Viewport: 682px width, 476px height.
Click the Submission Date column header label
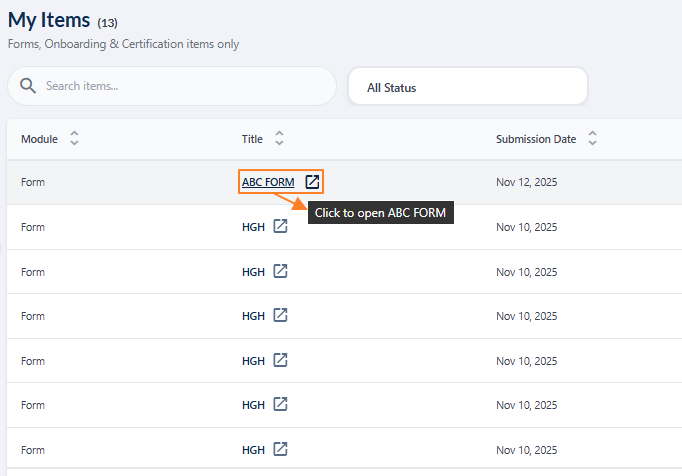coord(536,139)
